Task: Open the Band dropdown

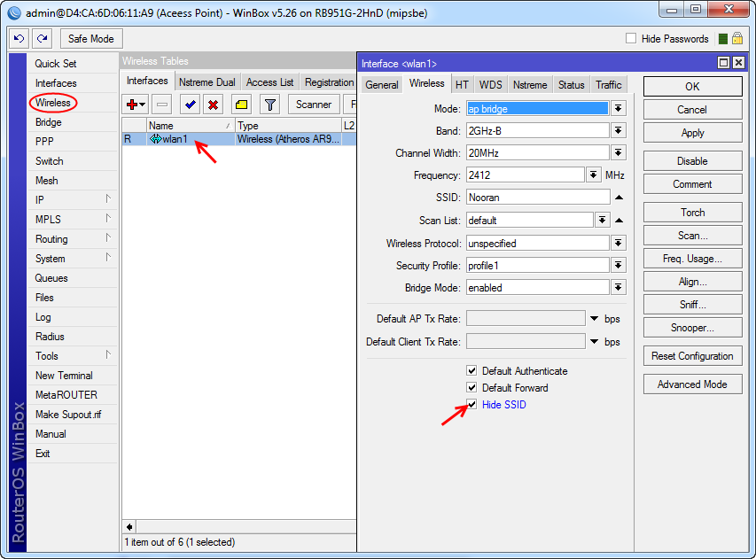Action: [618, 130]
